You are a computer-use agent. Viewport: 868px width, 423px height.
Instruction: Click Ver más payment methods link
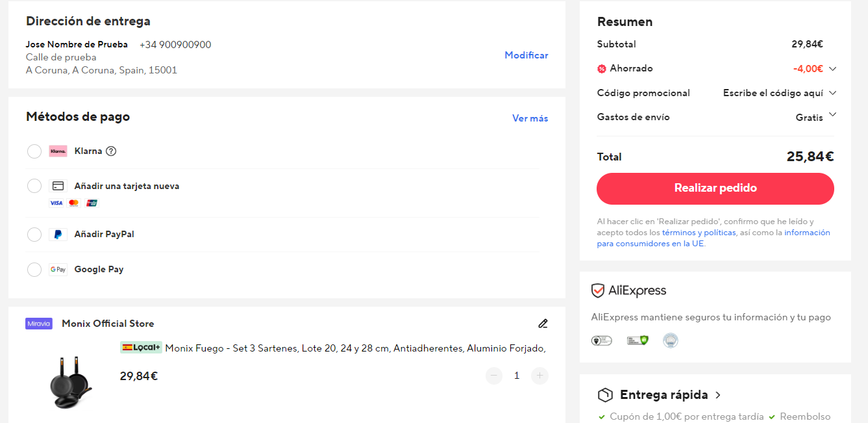pyautogui.click(x=530, y=118)
